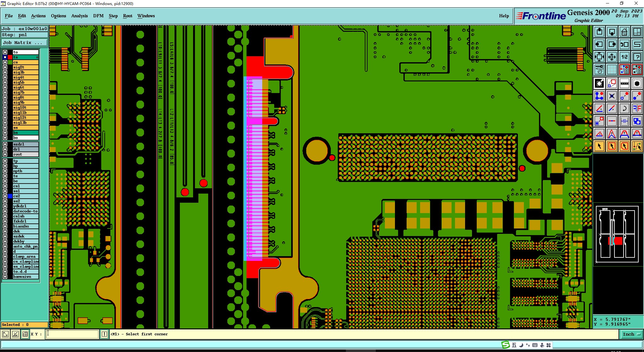Click the Home view icon
This screenshot has width=644, height=352.
[624, 32]
